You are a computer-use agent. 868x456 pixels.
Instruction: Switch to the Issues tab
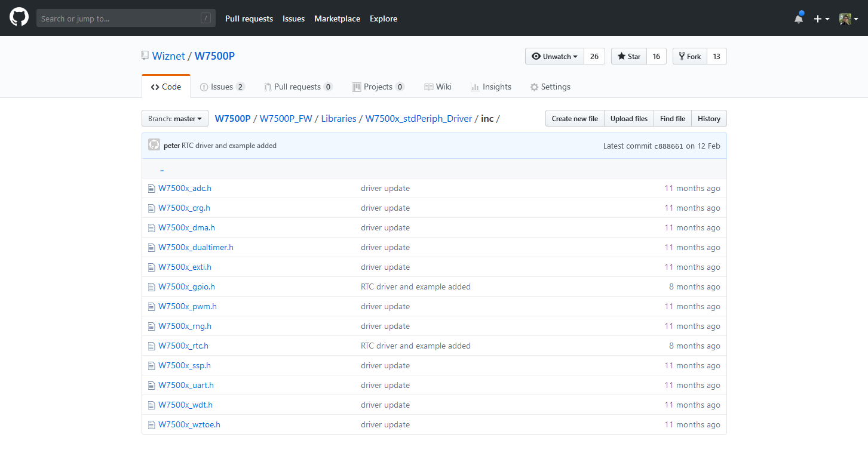pos(222,87)
